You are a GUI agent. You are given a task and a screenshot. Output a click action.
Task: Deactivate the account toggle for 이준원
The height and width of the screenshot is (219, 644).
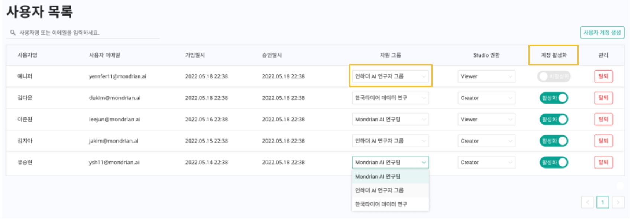(x=554, y=120)
